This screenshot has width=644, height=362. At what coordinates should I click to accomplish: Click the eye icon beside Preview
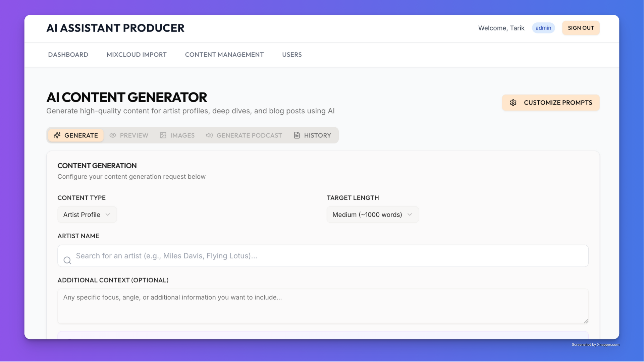pyautogui.click(x=113, y=135)
